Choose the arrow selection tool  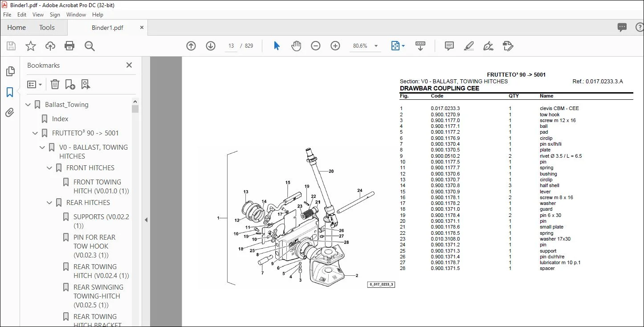[277, 46]
